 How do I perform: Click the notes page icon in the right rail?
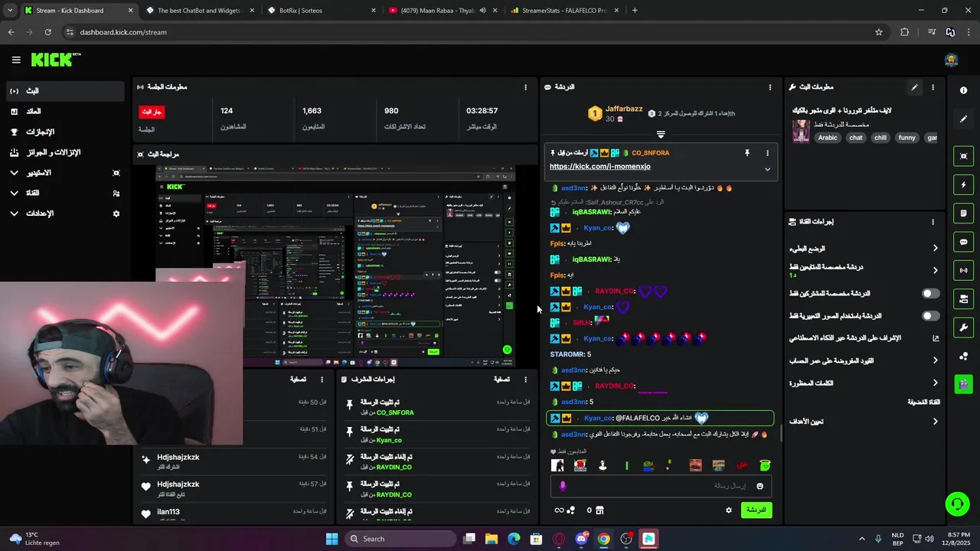pyautogui.click(x=963, y=213)
